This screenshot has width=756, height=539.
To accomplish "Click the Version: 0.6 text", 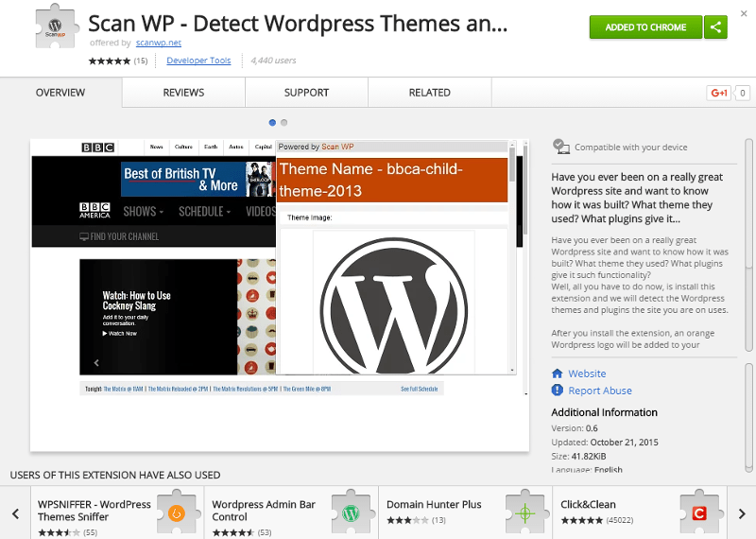I will pyautogui.click(x=575, y=428).
